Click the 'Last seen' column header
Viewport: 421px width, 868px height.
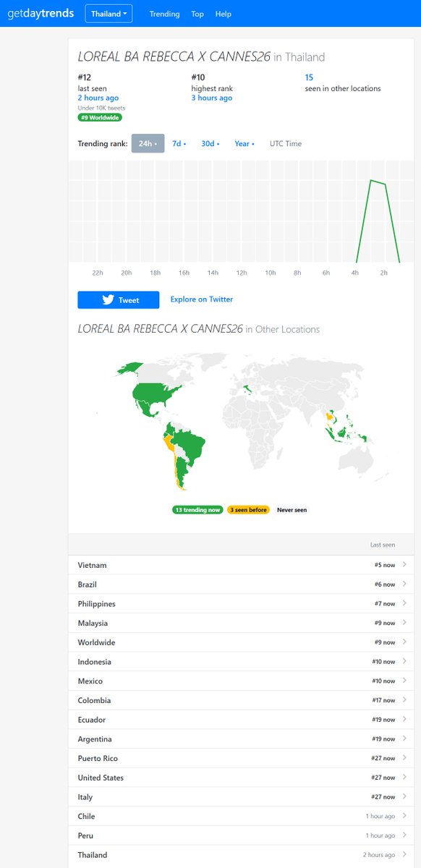[x=383, y=545]
